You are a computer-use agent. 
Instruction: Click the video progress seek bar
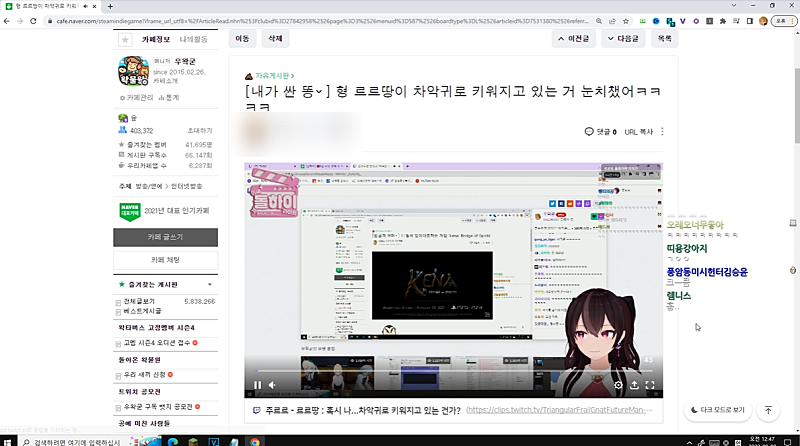tap(450, 371)
